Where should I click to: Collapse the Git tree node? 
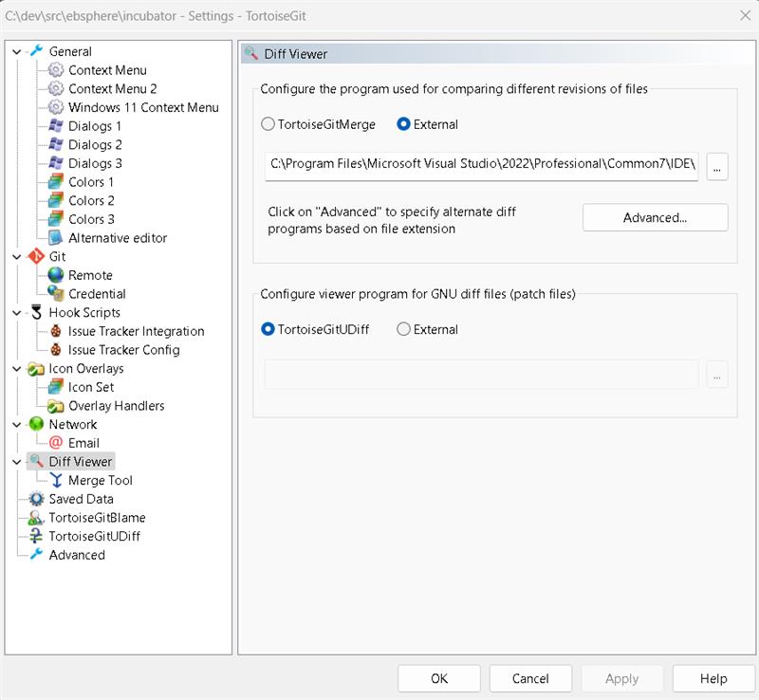[x=17, y=256]
